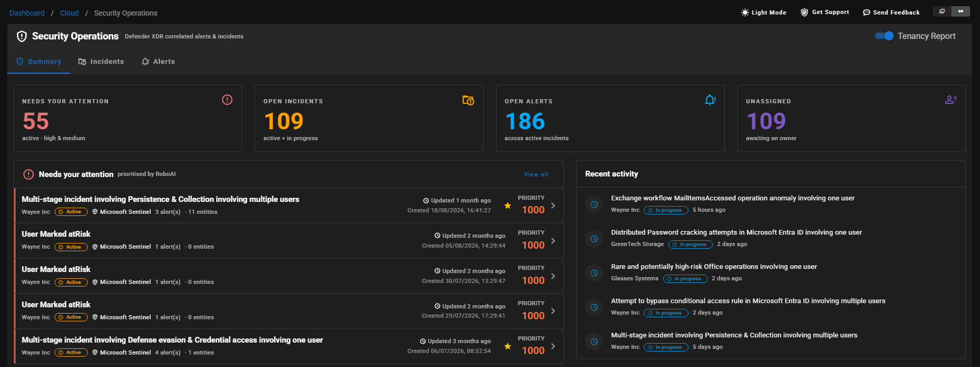The image size is (980, 367).
Task: Click the shield icon beside Security Operations heading
Action: tap(22, 36)
